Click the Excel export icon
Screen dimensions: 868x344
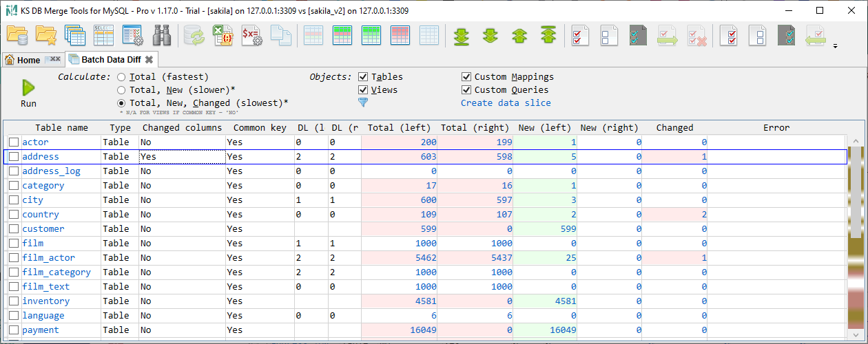223,34
